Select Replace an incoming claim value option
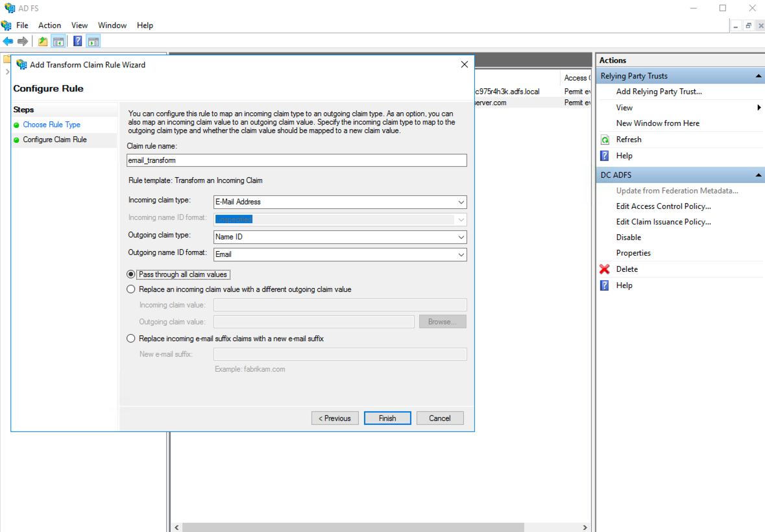Viewport: 765px width, 532px height. click(x=130, y=289)
